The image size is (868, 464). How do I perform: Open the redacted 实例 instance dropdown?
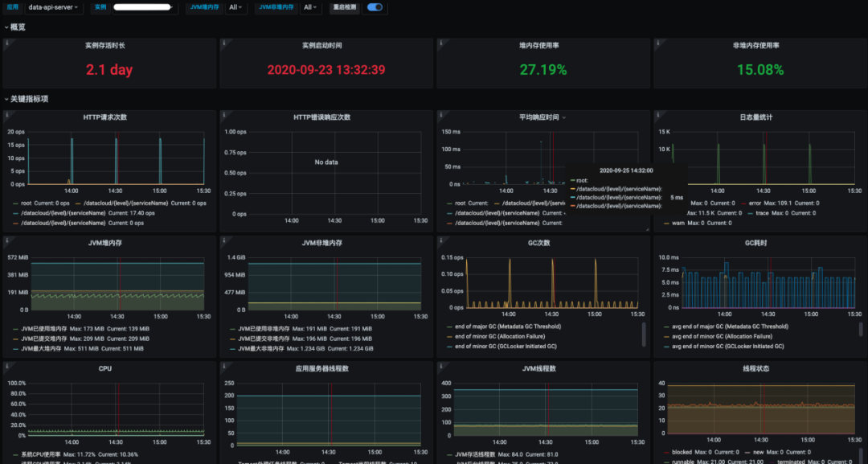[x=144, y=7]
